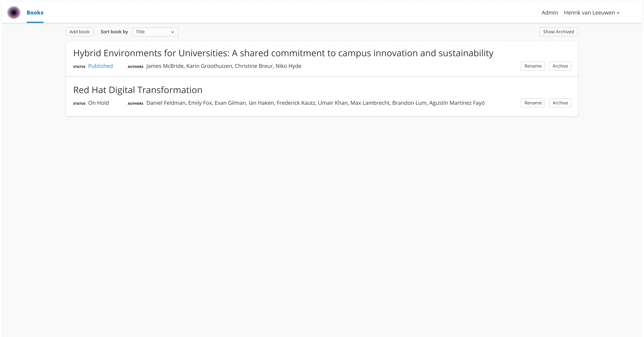Click the authors list starting with James McBride

click(224, 66)
